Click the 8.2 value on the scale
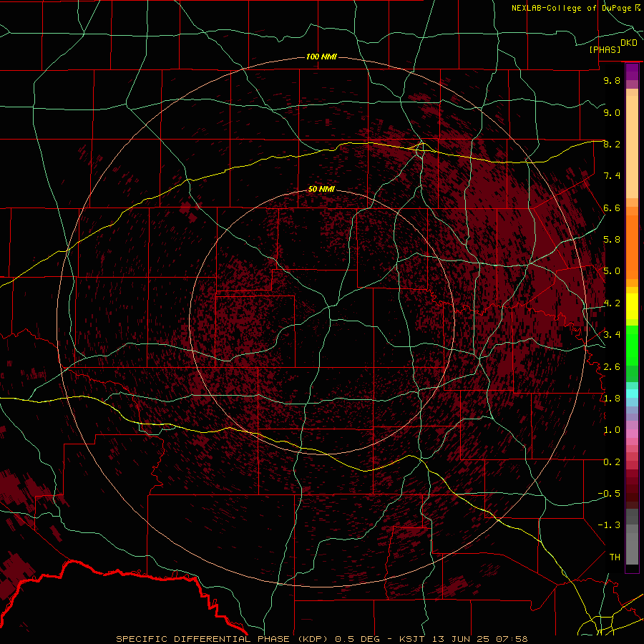644x644 pixels. click(x=612, y=144)
